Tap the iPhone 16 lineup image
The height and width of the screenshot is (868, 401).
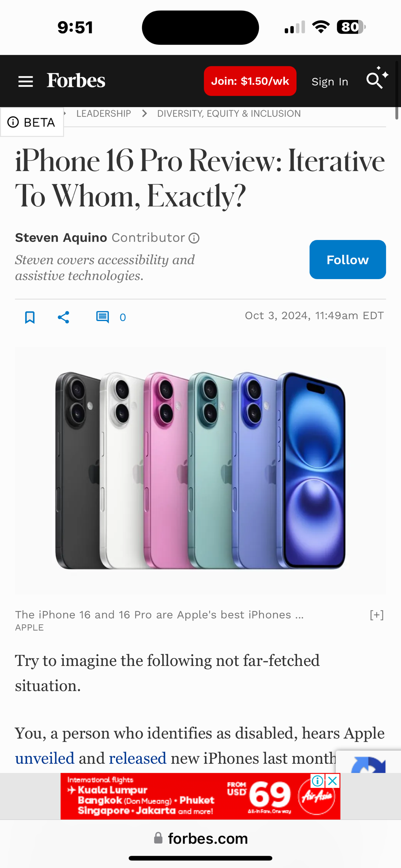[200, 471]
